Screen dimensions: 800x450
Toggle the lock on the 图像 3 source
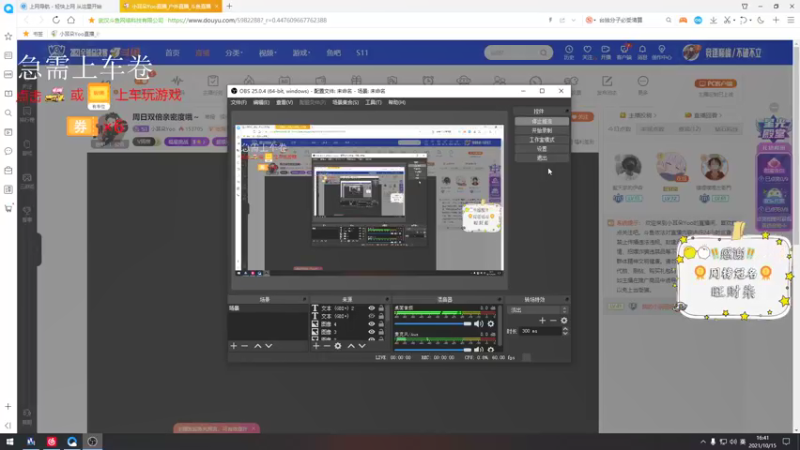pyautogui.click(x=381, y=332)
